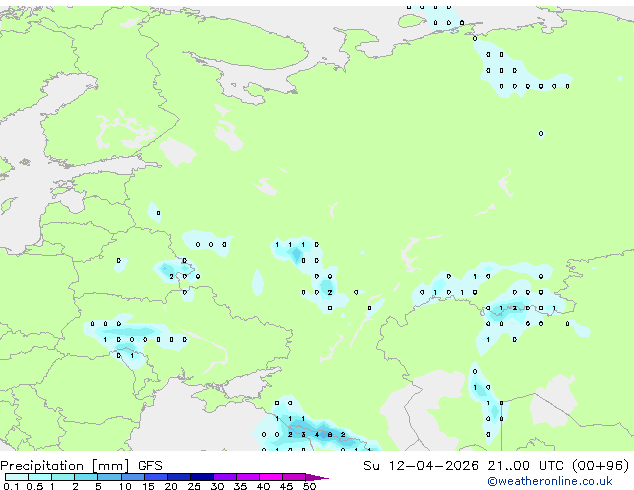
Task: Click the '40' legend scale label
Action: [x=264, y=486]
